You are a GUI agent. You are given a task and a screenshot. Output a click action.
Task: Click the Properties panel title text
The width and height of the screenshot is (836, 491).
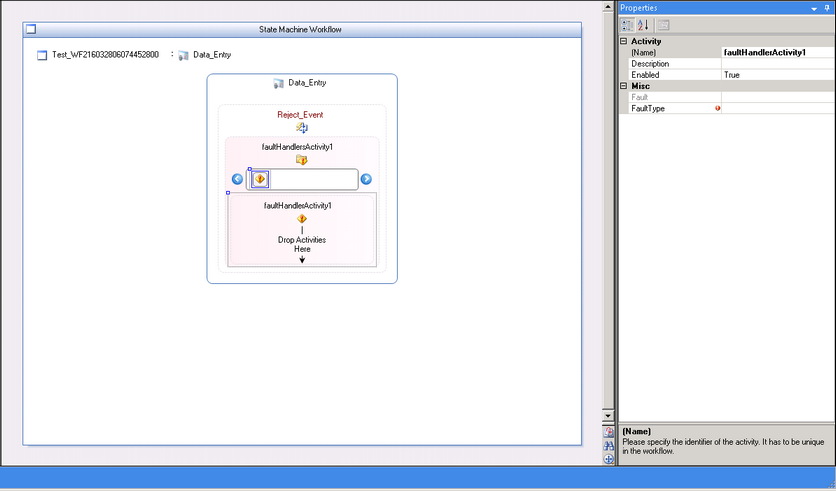pyautogui.click(x=638, y=8)
